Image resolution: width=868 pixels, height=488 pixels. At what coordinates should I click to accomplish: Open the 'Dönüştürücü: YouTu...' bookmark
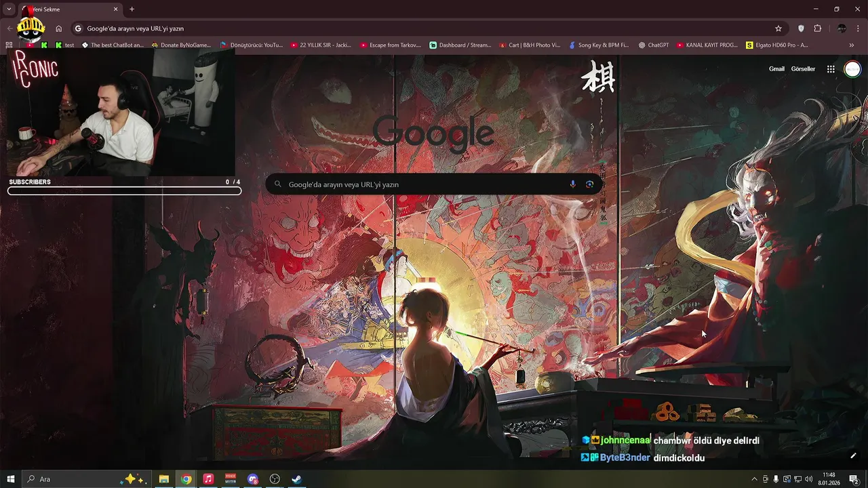(251, 45)
